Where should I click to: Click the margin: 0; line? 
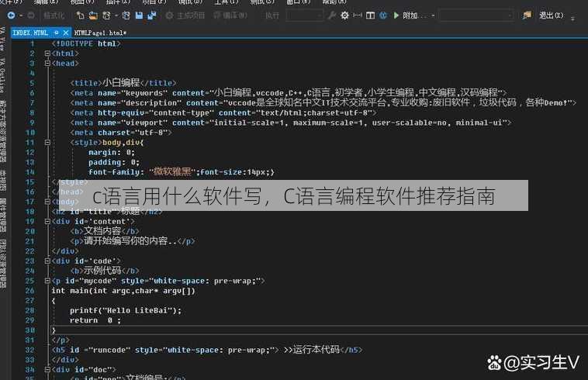click(x=112, y=153)
